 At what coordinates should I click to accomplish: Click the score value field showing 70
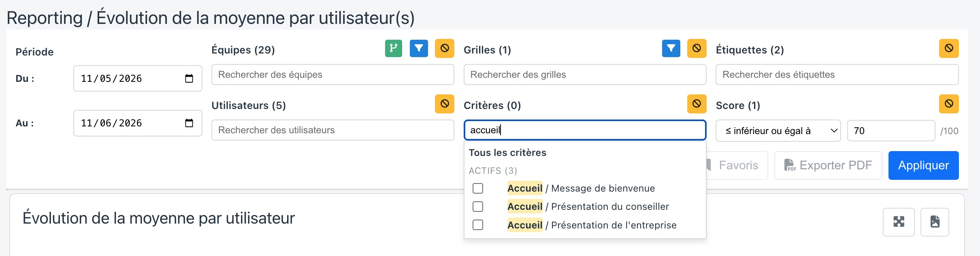[x=891, y=131]
